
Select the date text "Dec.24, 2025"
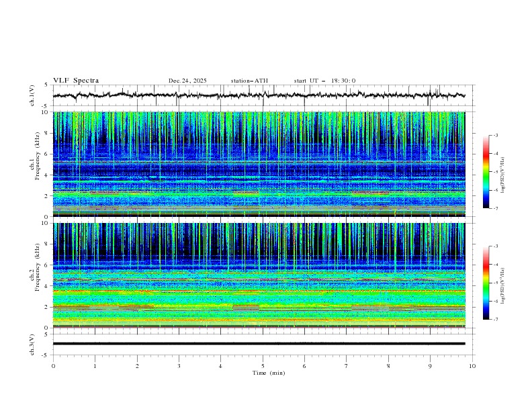click(x=187, y=81)
